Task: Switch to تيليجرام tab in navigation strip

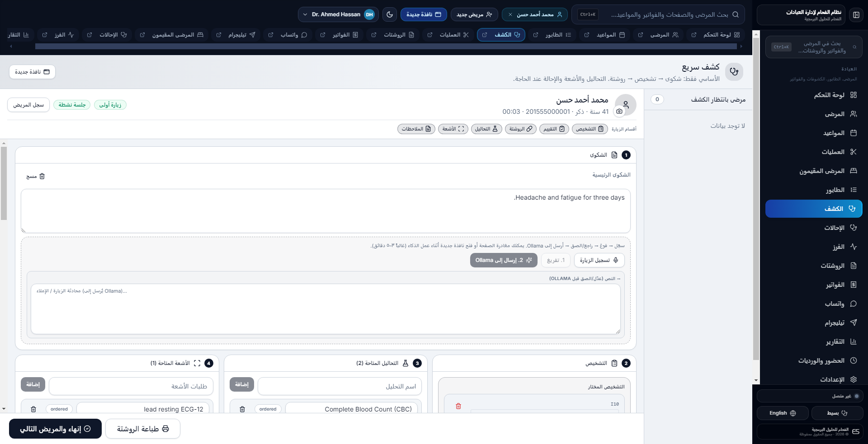Action: 242,35
